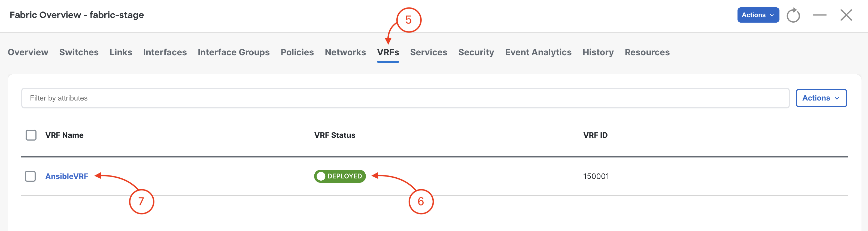Minimize the Fabric Overview panel
The height and width of the screenshot is (231, 868).
[x=820, y=15]
